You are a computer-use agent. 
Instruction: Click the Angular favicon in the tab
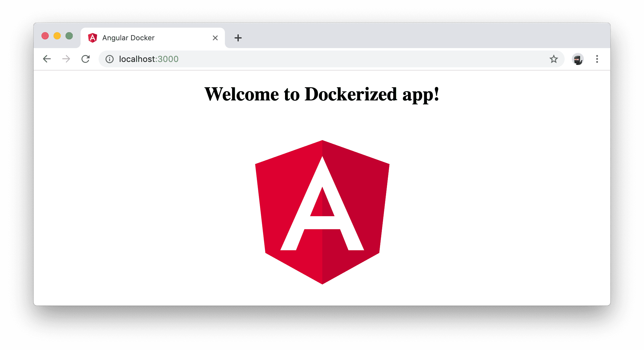tap(93, 38)
